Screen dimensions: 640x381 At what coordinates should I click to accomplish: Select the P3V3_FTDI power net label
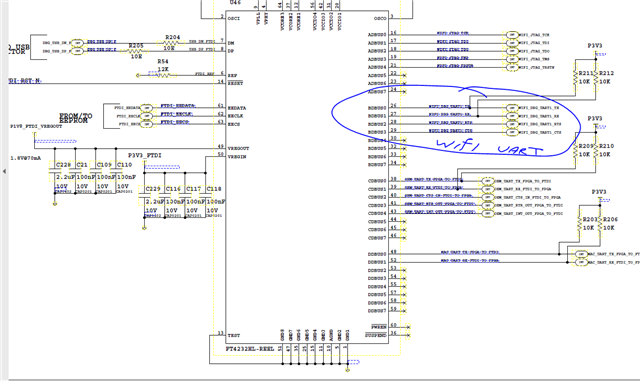[144, 156]
